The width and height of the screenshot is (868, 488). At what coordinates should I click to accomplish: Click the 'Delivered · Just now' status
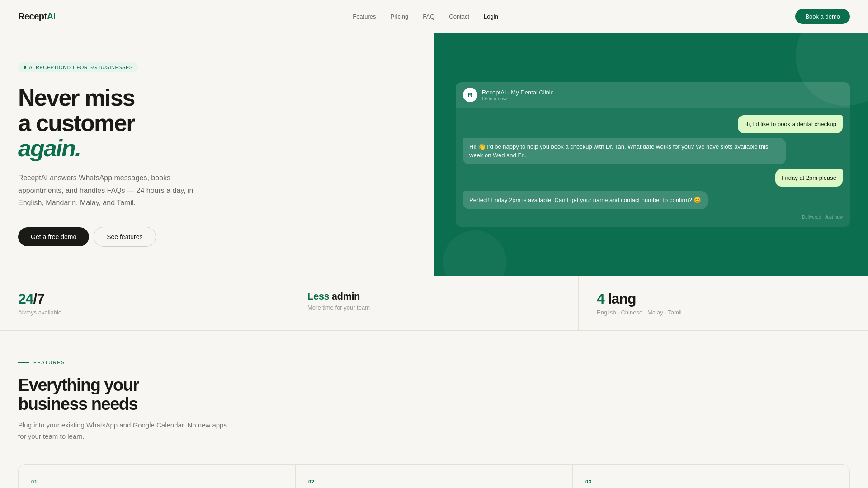click(822, 217)
